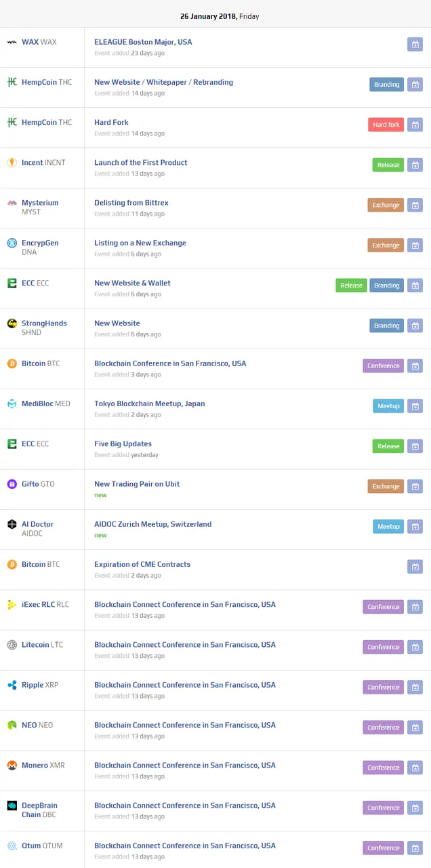The width and height of the screenshot is (431, 868).
Task: Click Exchange tag on Mysterium row
Action: (386, 205)
